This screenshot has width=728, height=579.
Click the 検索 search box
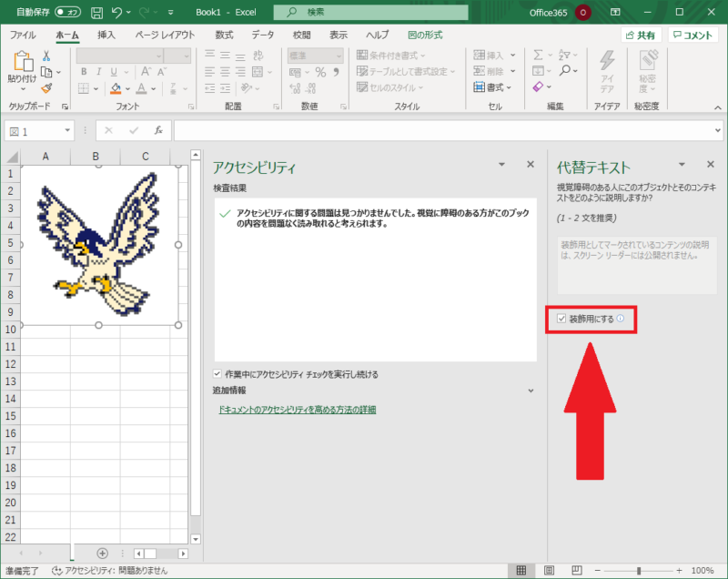point(371,13)
